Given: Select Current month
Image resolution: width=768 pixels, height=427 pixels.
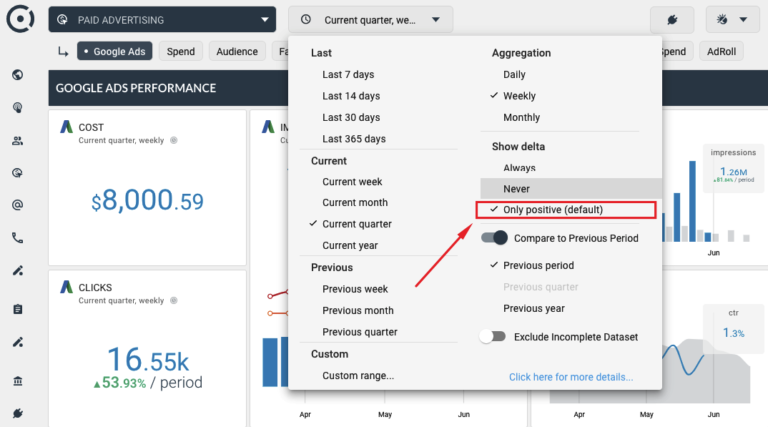Looking at the screenshot, I should [355, 203].
